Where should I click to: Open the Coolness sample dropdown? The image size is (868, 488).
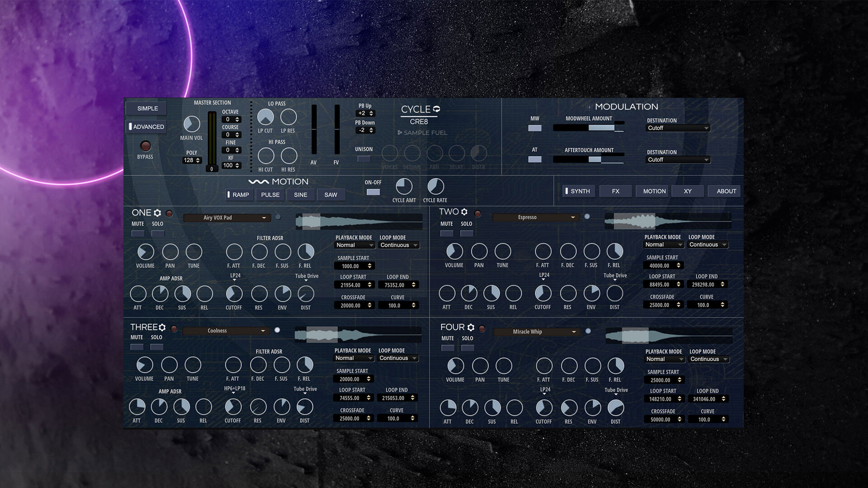click(x=226, y=331)
